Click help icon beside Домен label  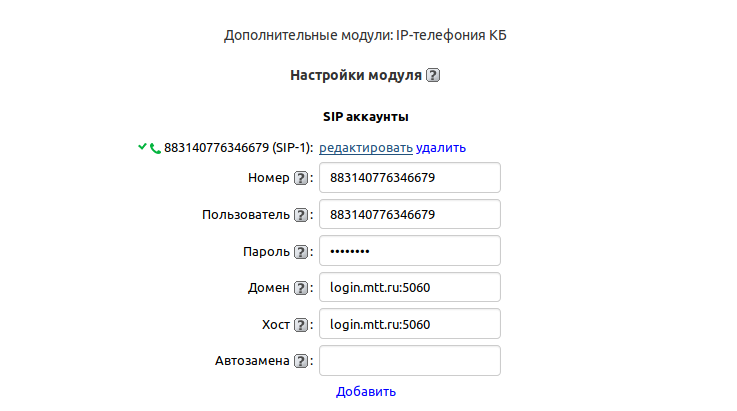(x=299, y=288)
